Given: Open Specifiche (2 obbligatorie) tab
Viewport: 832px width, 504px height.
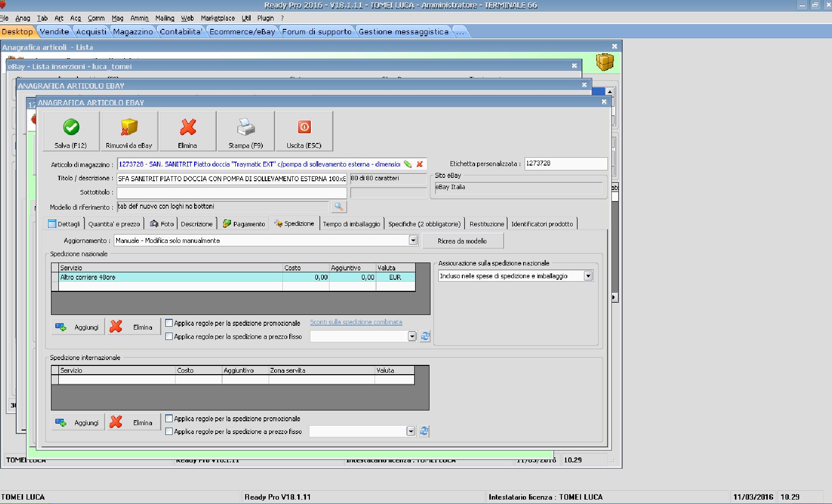Looking at the screenshot, I should coord(425,224).
